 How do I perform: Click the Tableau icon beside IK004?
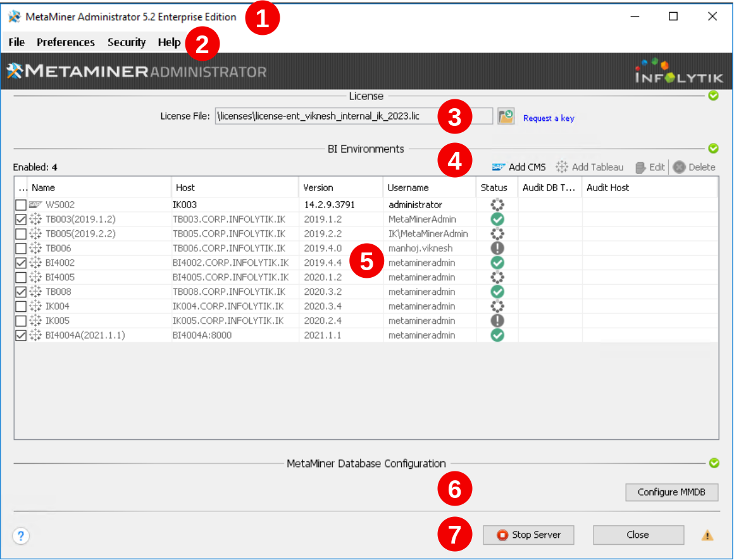[x=35, y=306]
